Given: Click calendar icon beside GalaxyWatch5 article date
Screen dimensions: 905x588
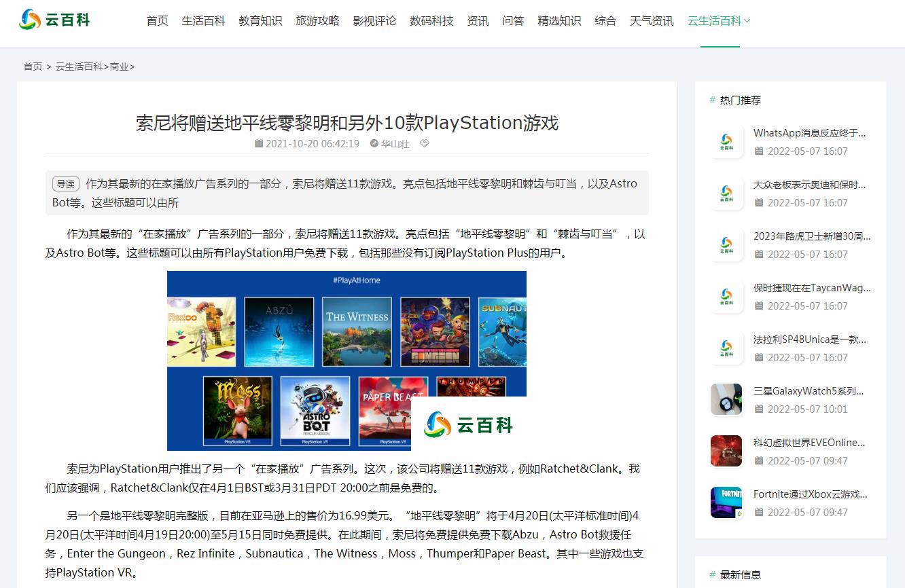Looking at the screenshot, I should click(759, 409).
